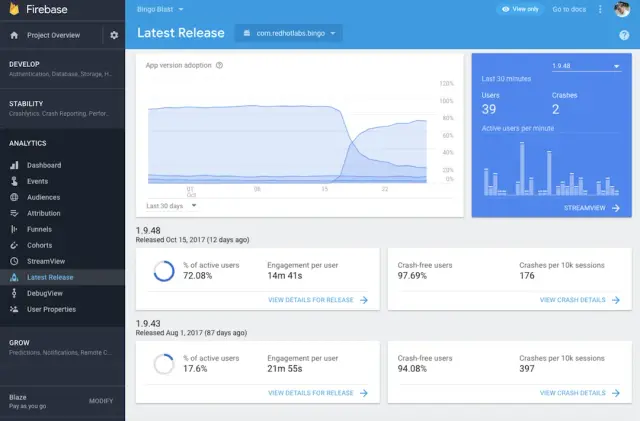The image size is (640, 421).
Task: Click the Audiences globe icon
Action: coord(14,197)
